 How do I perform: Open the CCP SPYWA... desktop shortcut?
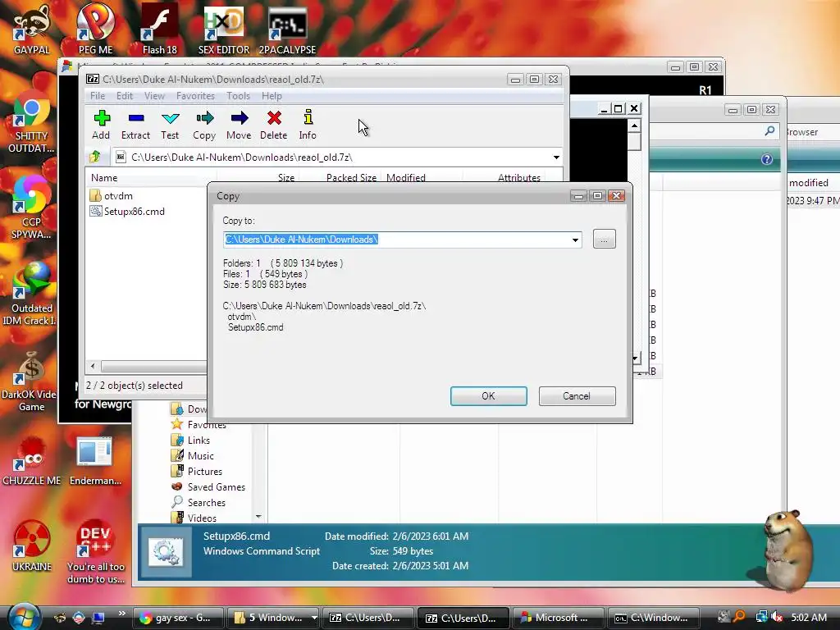coord(32,207)
